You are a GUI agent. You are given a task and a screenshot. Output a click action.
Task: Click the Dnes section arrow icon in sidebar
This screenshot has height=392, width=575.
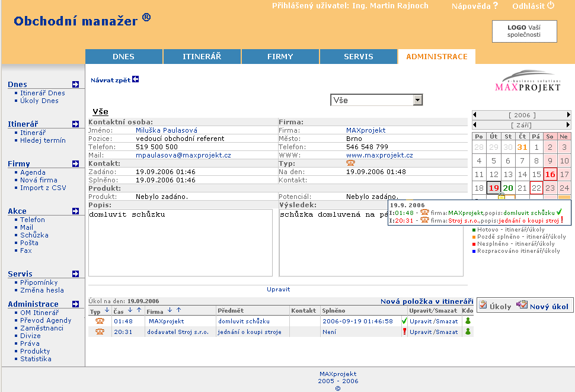tap(75, 84)
